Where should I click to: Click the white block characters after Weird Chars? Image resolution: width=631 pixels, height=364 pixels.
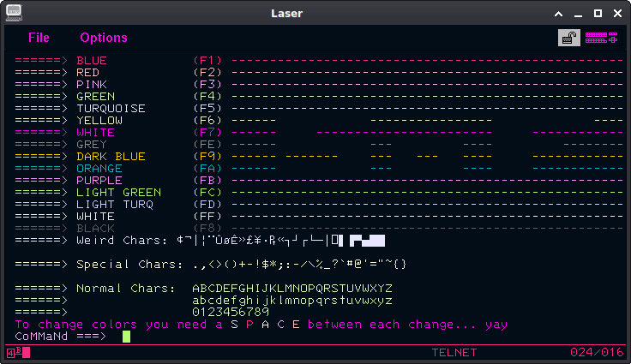pyautogui.click(x=367, y=241)
